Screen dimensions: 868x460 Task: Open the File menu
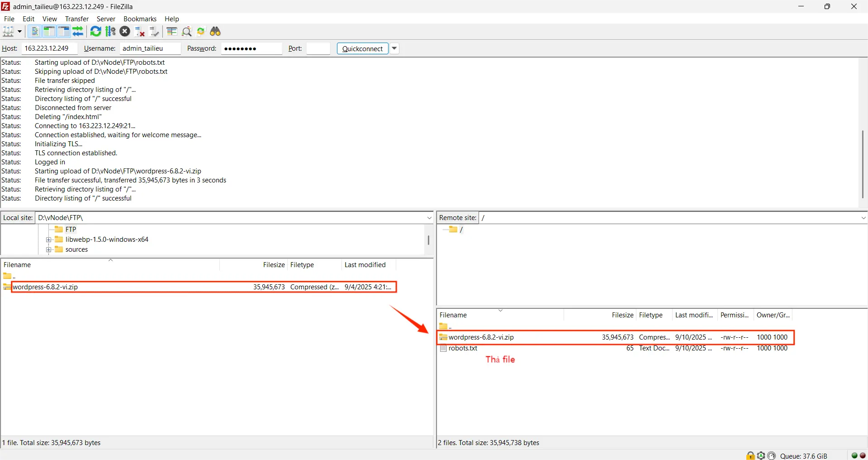pyautogui.click(x=9, y=19)
